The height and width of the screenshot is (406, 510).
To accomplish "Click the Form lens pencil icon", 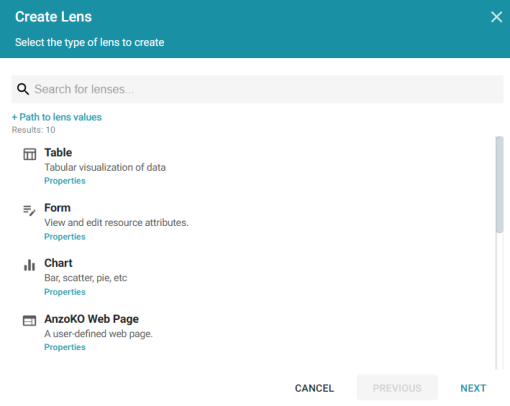I will click(x=29, y=210).
